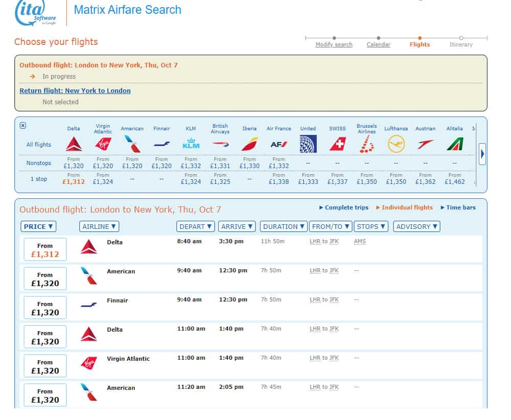Open the PRICE sort dropdown
The height and width of the screenshot is (420, 511).
pyautogui.click(x=38, y=226)
